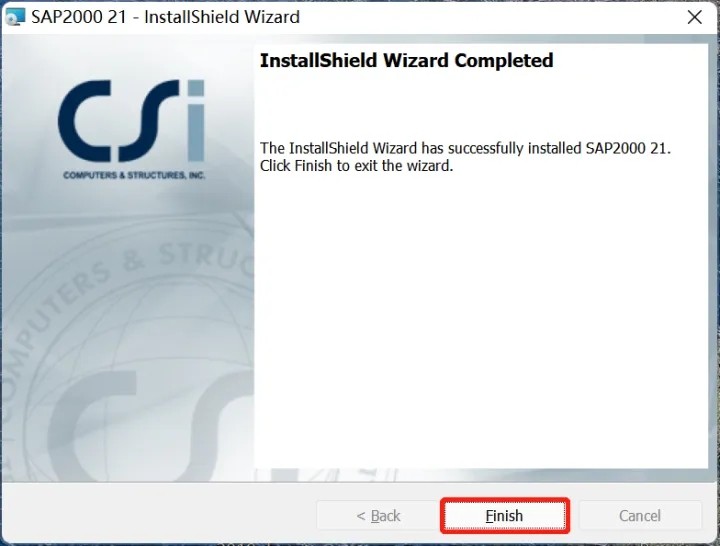Screen dimensions: 720x546
Task: Click empty footer area left of Back
Action: tap(158, 515)
